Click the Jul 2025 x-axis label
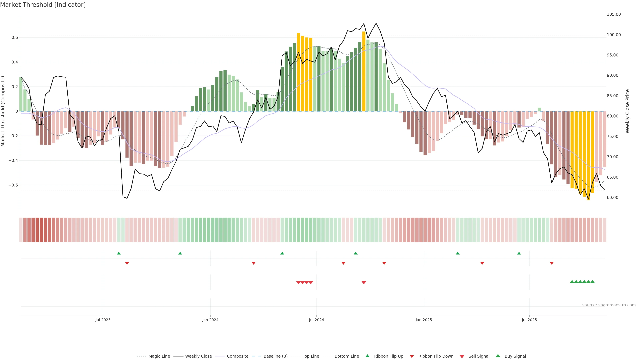Viewport: 644px width, 362px height. point(529,320)
